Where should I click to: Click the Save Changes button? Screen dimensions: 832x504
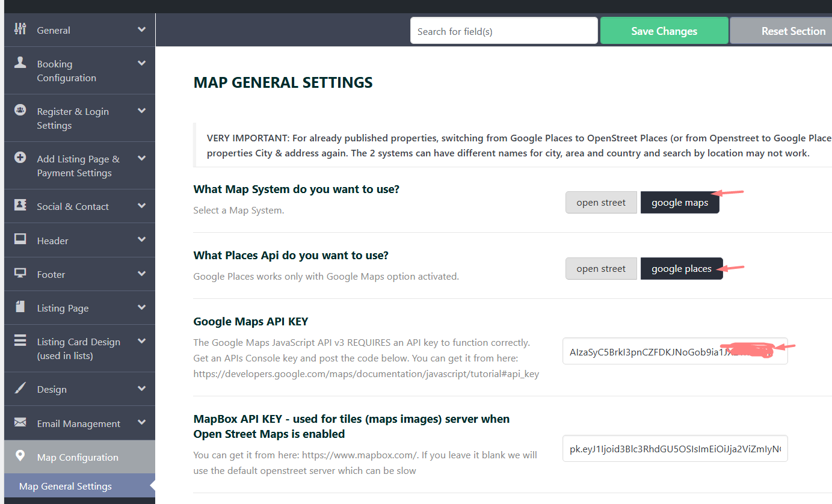click(x=664, y=31)
